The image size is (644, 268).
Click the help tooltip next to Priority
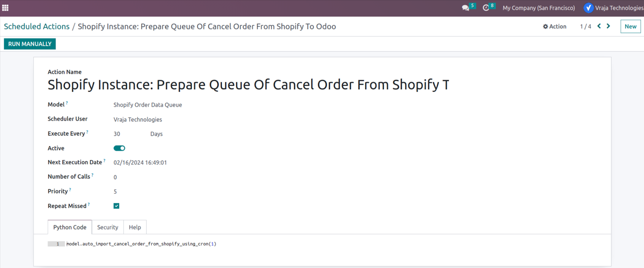(70, 190)
